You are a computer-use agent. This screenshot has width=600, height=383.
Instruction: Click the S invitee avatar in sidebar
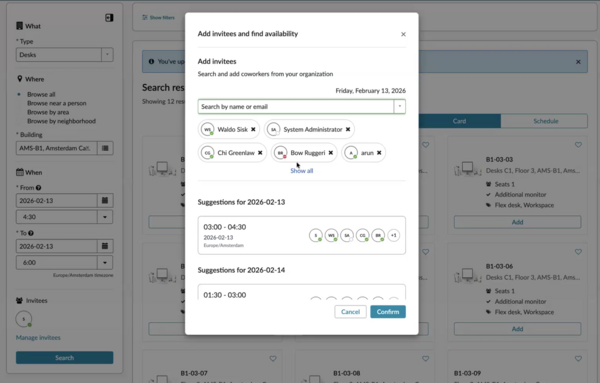24,319
